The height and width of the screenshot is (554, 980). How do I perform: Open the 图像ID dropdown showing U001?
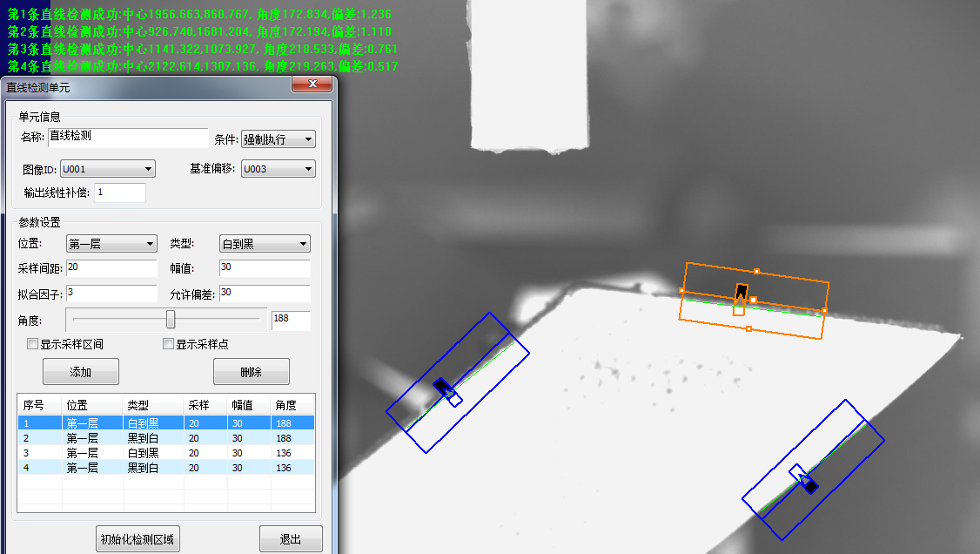(x=107, y=169)
